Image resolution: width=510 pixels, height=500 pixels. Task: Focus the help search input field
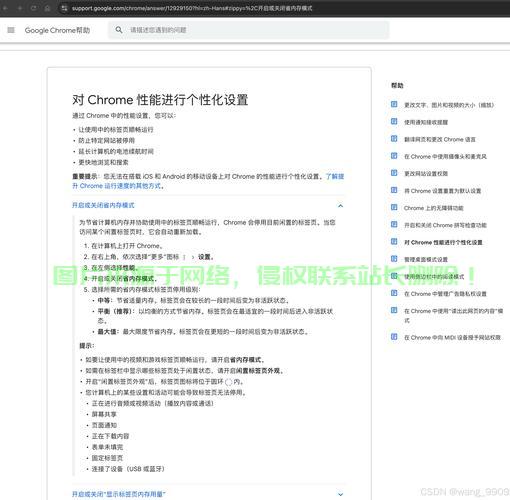(x=248, y=30)
